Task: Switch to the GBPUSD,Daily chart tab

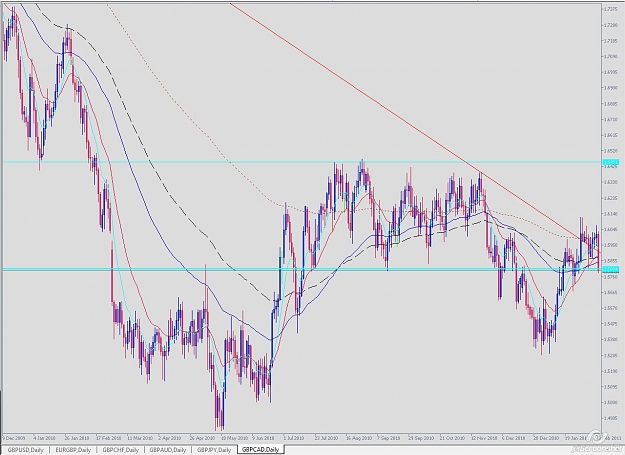Action: point(26,450)
